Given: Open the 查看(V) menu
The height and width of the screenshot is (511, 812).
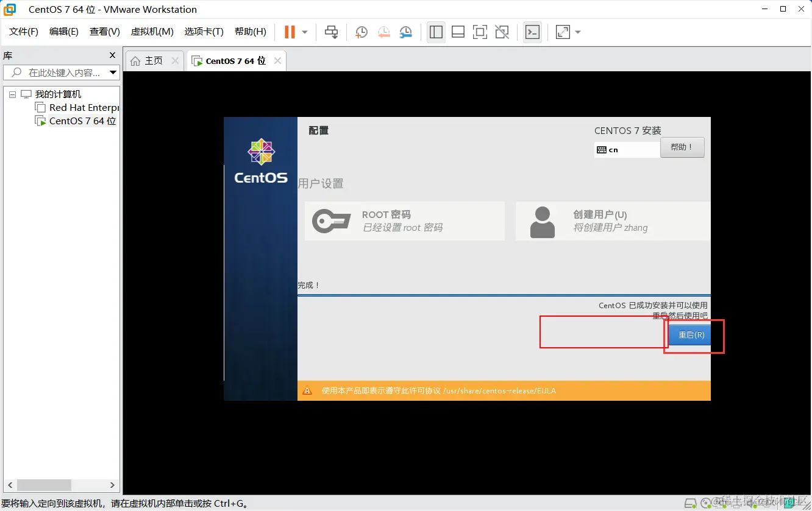Looking at the screenshot, I should pos(105,32).
